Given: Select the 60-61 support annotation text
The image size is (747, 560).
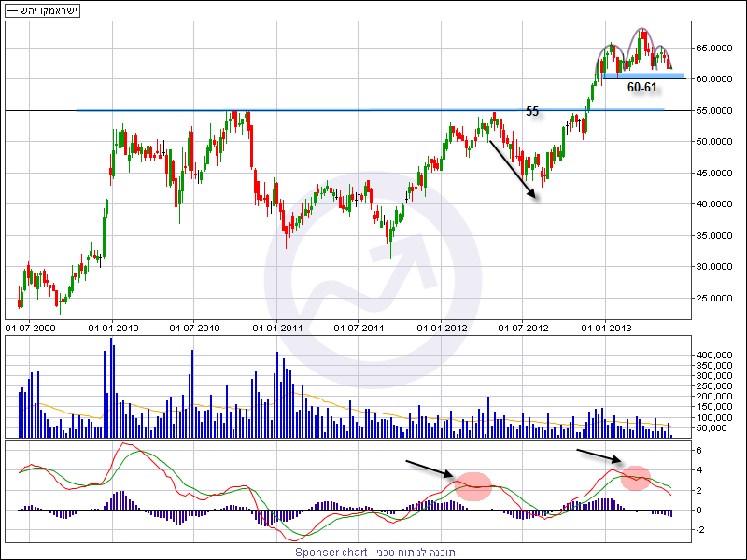Looking at the screenshot, I should coord(641,88).
